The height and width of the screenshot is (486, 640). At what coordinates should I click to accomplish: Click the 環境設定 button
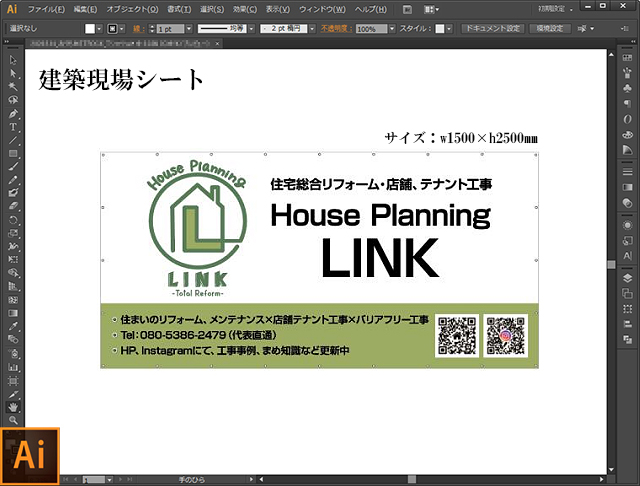[550, 29]
